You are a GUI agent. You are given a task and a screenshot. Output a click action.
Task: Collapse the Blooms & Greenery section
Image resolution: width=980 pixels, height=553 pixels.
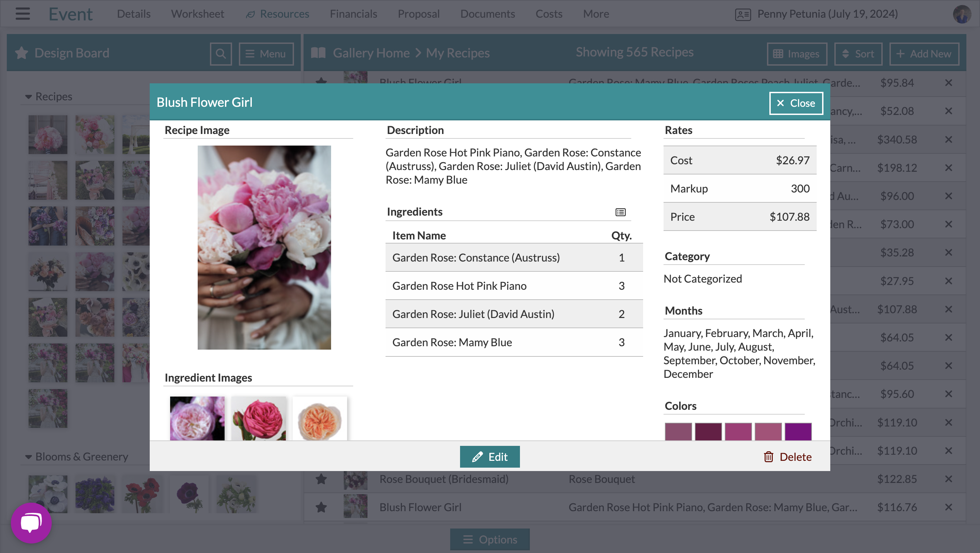29,456
